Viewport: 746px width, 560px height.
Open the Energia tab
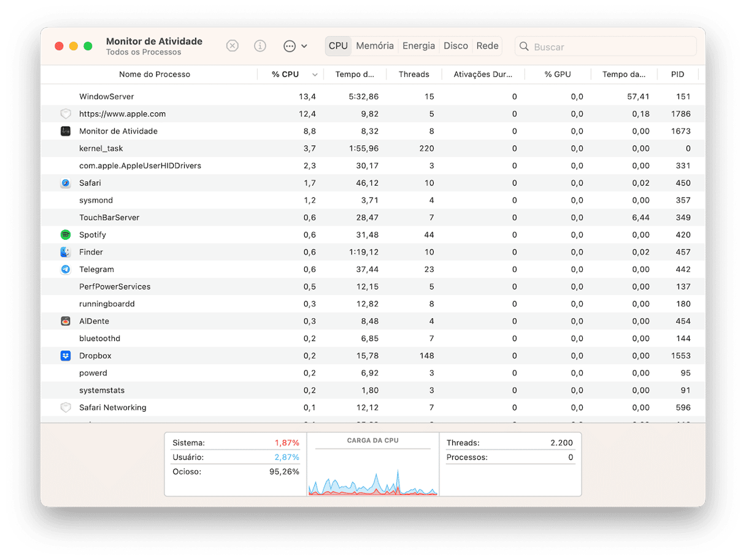(418, 46)
